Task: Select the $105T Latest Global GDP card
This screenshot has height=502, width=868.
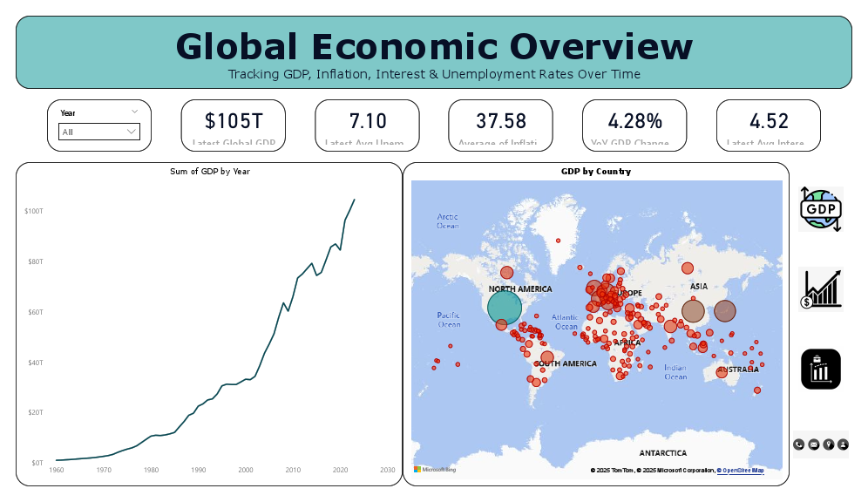Action: click(x=233, y=125)
